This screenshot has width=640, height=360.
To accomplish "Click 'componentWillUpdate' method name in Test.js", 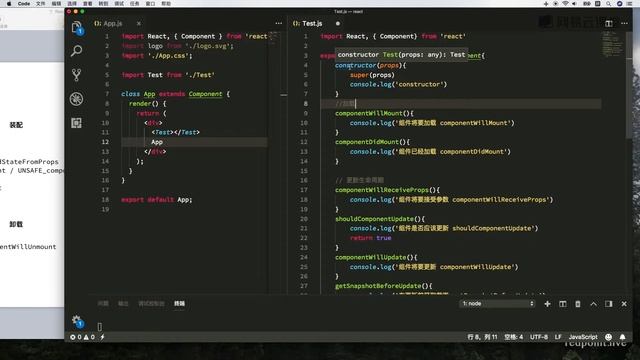I will pos(371,257).
